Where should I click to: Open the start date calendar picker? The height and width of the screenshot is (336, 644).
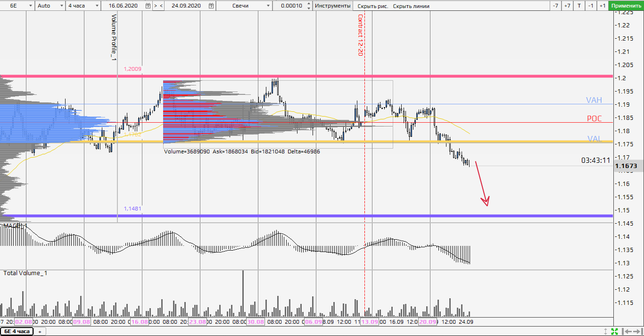[148, 6]
